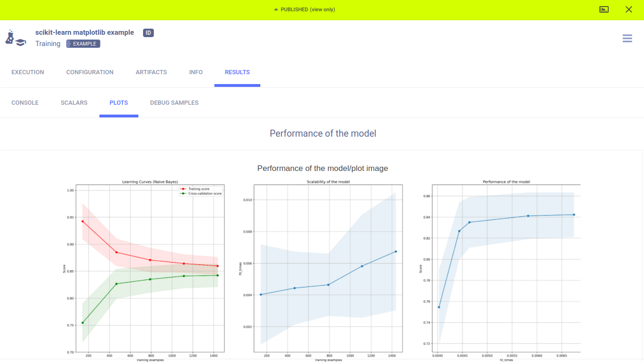Click the Performance of the model section header
This screenshot has height=364, width=644.
323,133
